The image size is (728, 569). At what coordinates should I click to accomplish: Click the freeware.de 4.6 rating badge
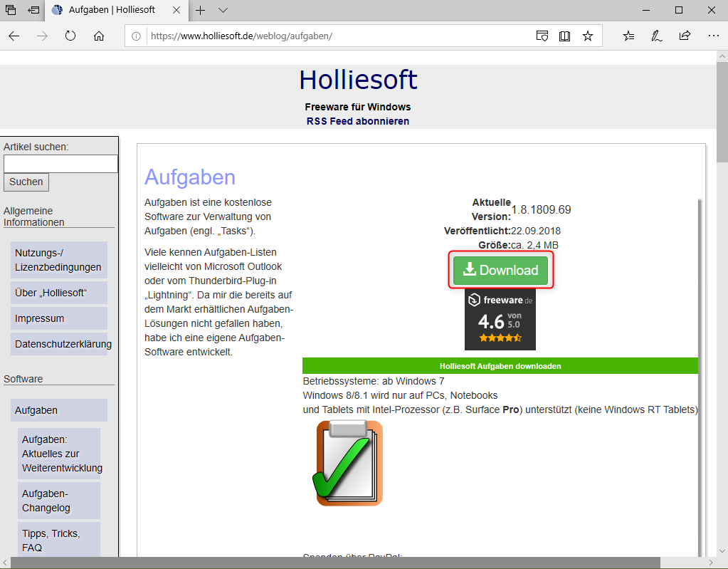500,320
